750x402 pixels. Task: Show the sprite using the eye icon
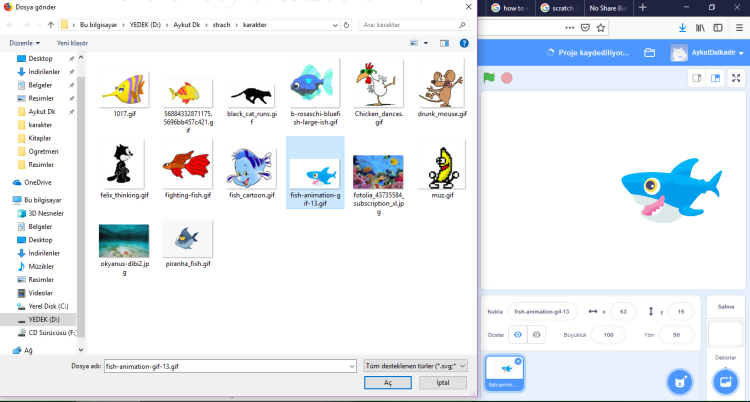[x=518, y=335]
